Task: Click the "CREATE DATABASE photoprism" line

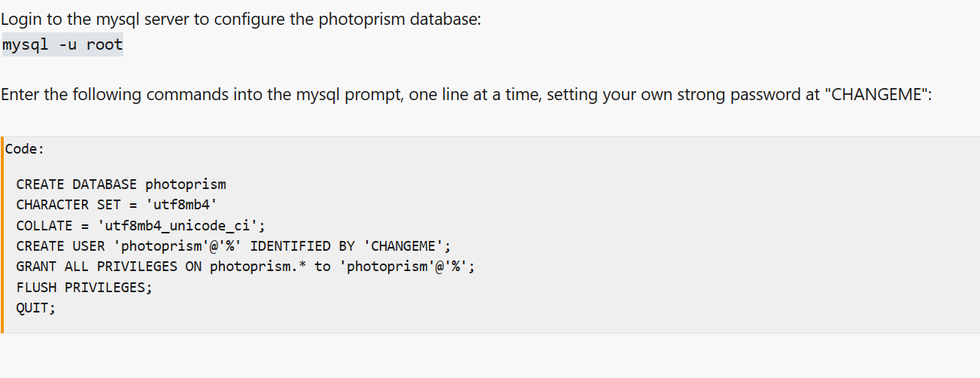Action: point(120,184)
